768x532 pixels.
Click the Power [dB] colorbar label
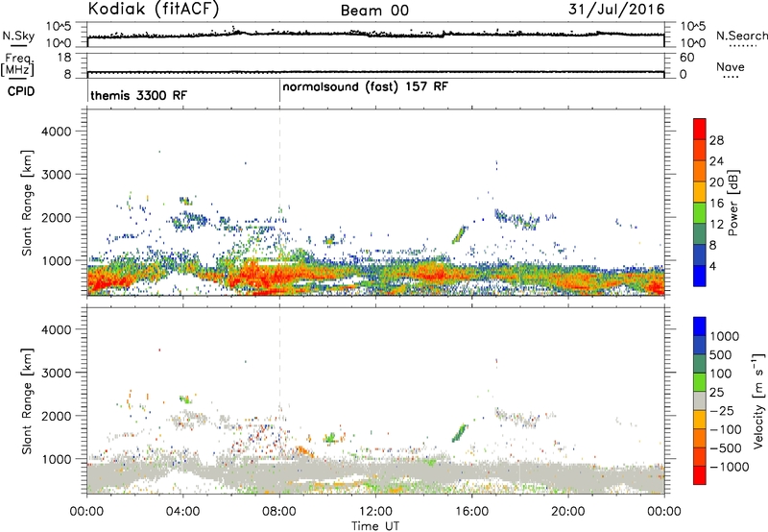coord(732,203)
